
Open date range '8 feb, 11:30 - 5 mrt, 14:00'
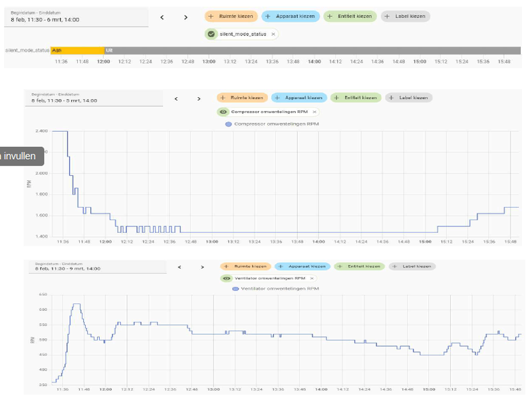pos(94,99)
